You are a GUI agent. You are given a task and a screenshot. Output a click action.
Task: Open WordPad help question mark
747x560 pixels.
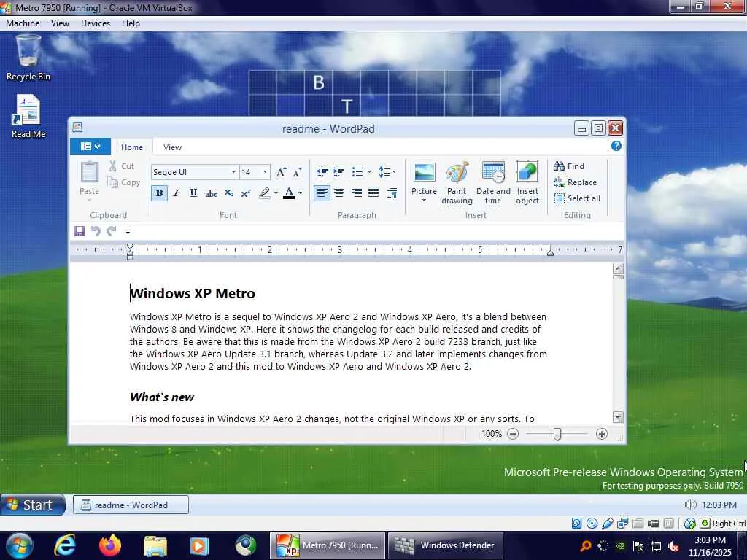(616, 146)
